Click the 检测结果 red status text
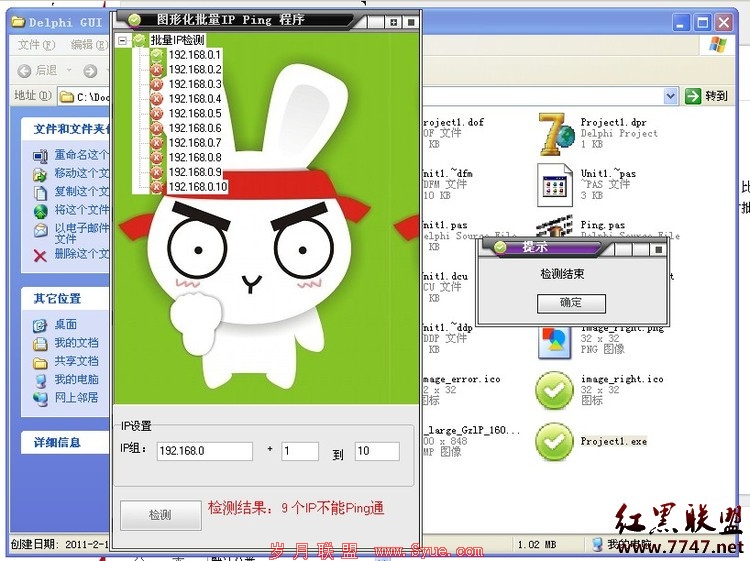Image resolution: width=750 pixels, height=561 pixels. click(x=296, y=508)
